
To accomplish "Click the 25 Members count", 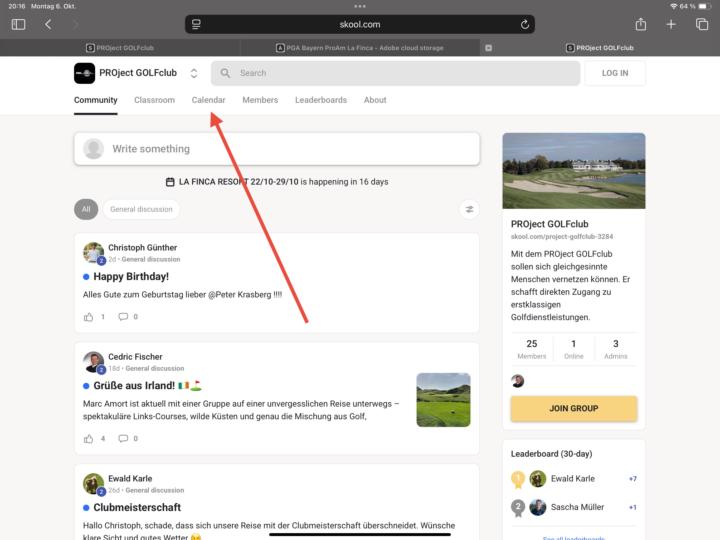I will tap(532, 349).
